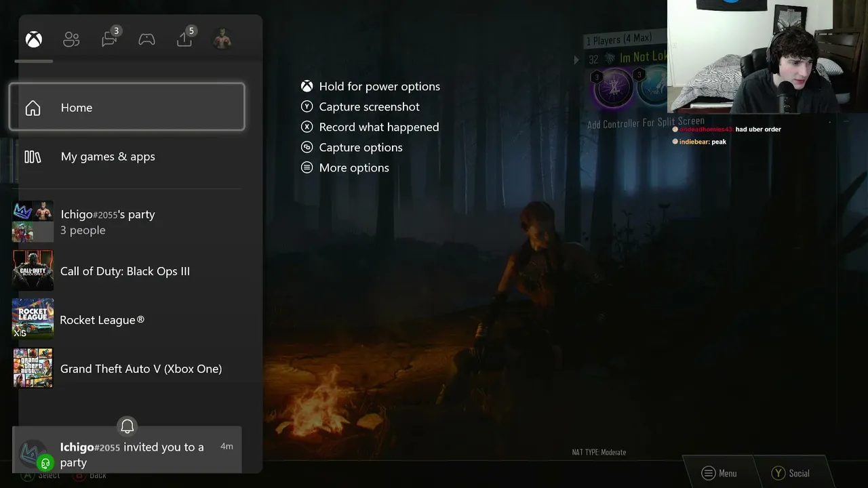
Task: Click the View glyph beside Capture options
Action: click(307, 147)
